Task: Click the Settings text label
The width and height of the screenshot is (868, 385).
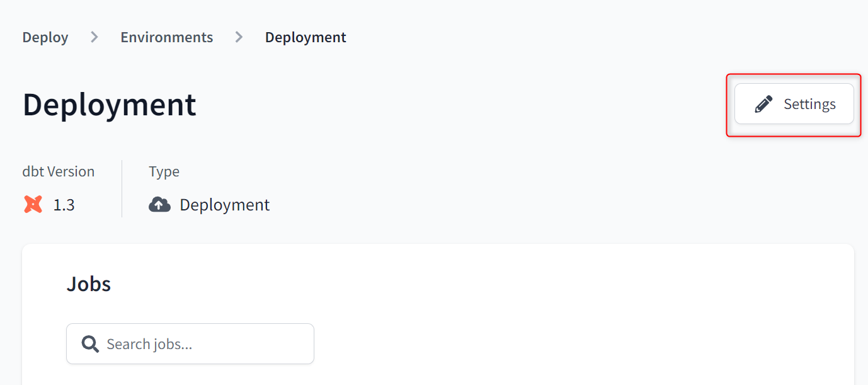Action: point(809,104)
